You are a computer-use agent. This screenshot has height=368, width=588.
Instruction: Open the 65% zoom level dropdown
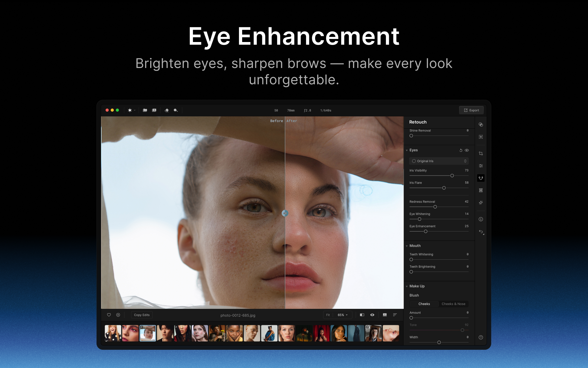(343, 315)
